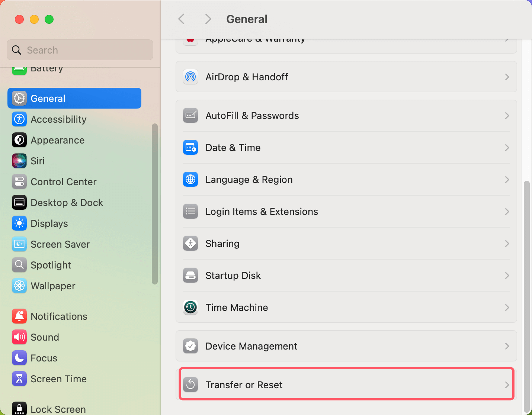Viewport: 532px width, 415px height.
Task: Select the Desktop & Dock icon
Action: point(19,202)
